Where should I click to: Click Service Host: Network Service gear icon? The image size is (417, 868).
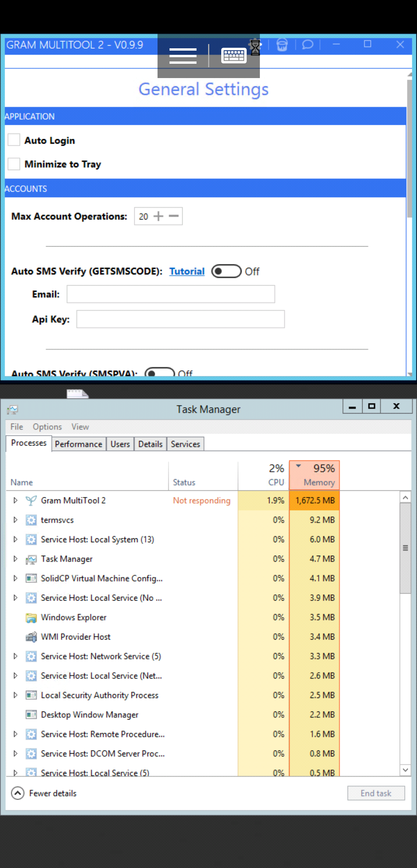(31, 656)
